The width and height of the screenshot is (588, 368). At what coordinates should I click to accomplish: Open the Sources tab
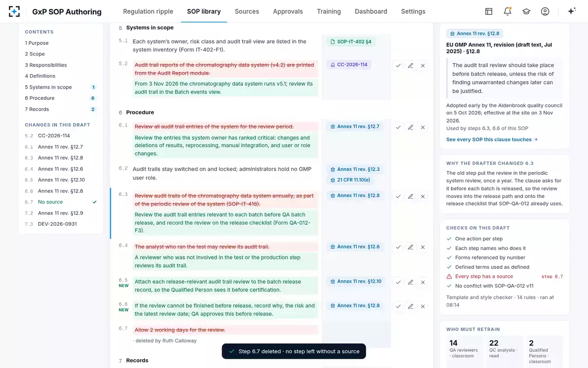pos(247,11)
